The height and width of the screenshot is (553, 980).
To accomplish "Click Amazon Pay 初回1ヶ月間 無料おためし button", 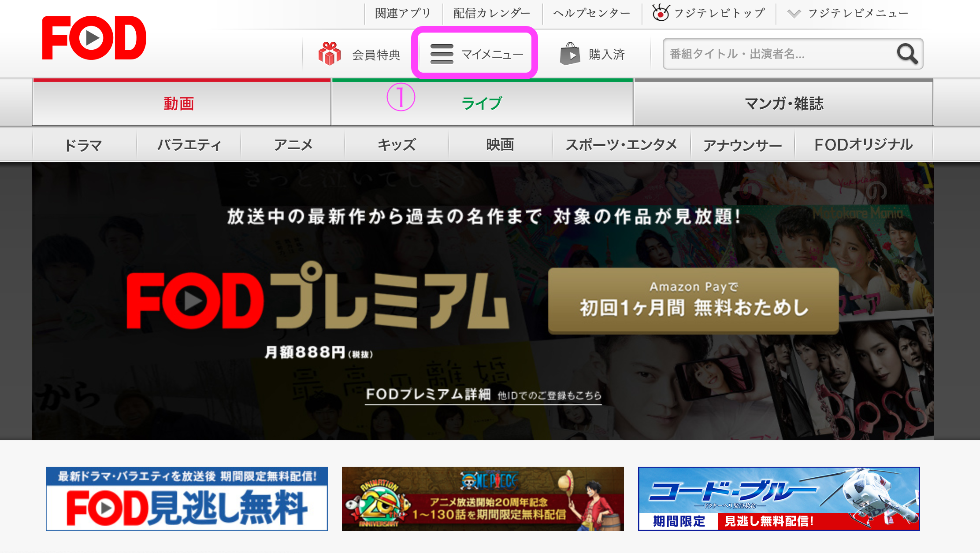I will 693,300.
